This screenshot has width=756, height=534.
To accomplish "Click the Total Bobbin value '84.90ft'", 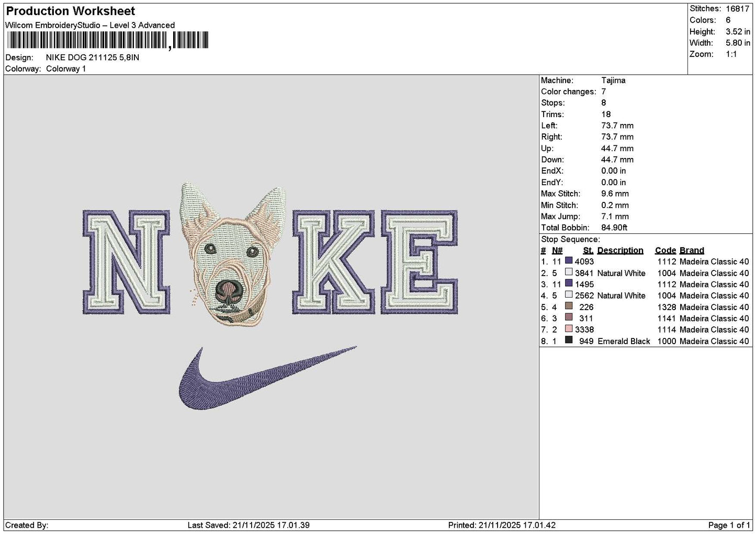I will pyautogui.click(x=614, y=228).
